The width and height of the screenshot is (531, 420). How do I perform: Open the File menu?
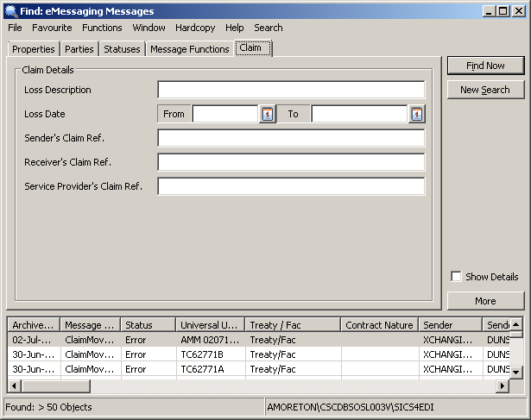pyautogui.click(x=15, y=28)
